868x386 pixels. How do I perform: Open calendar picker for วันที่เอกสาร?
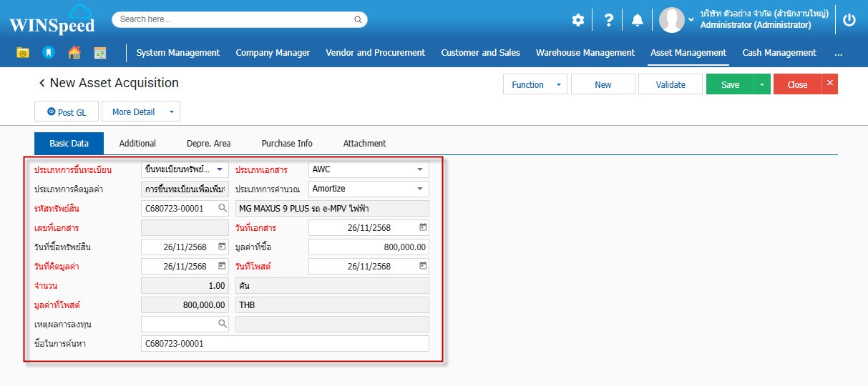[x=423, y=227]
